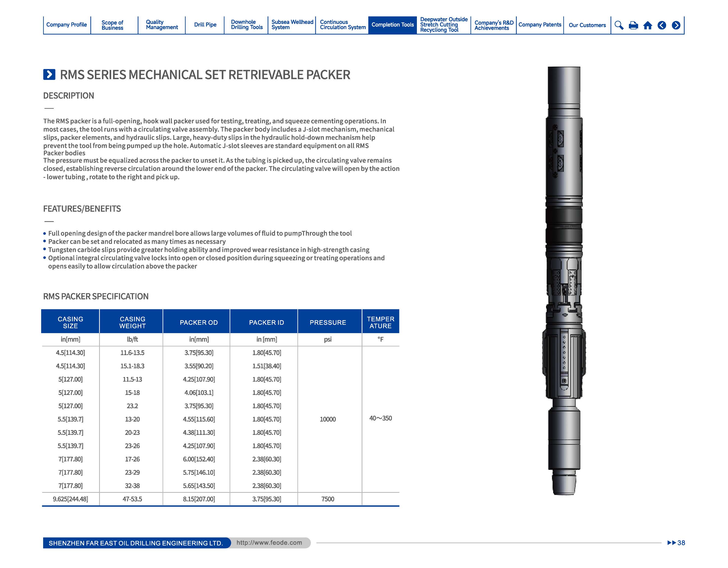The image size is (728, 568).
Task: Click the blue chevron beside the RMS heading
Action: tap(49, 74)
